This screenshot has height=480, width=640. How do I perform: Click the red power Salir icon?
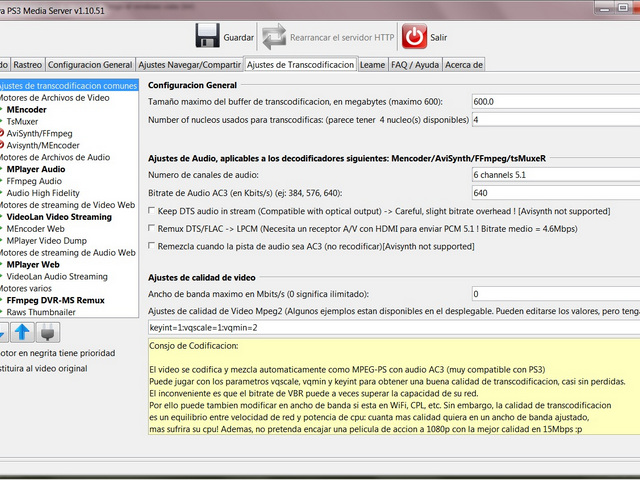(414, 36)
